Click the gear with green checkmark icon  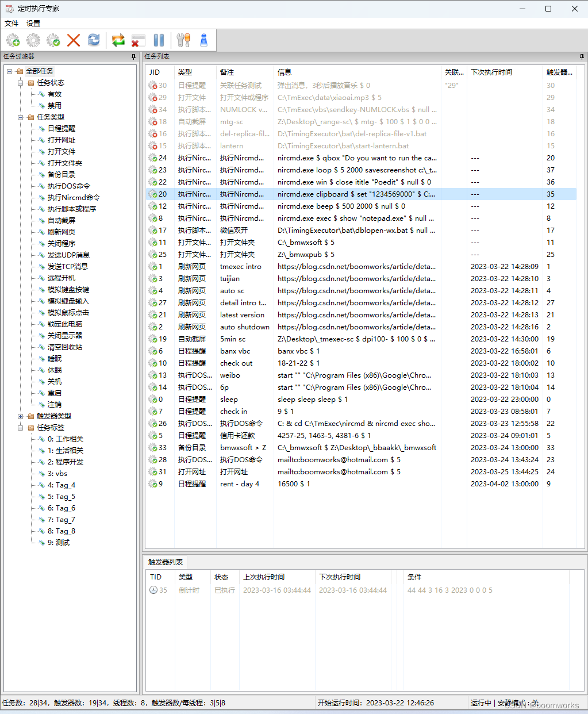(53, 40)
